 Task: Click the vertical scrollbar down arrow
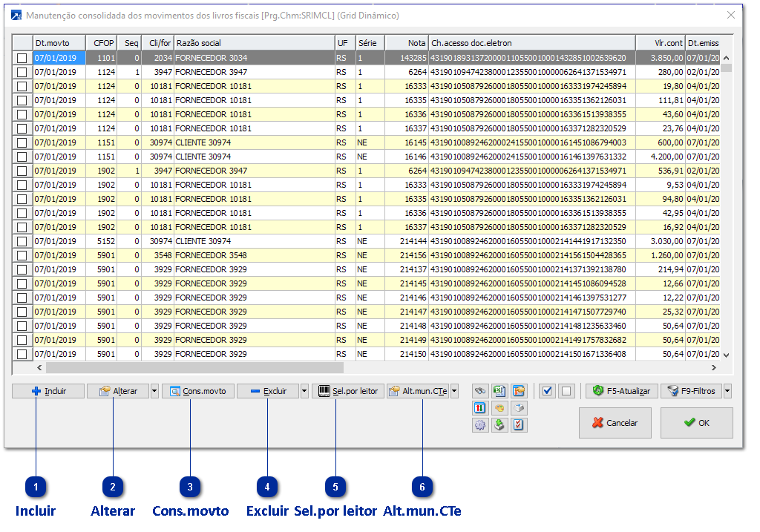pos(726,355)
